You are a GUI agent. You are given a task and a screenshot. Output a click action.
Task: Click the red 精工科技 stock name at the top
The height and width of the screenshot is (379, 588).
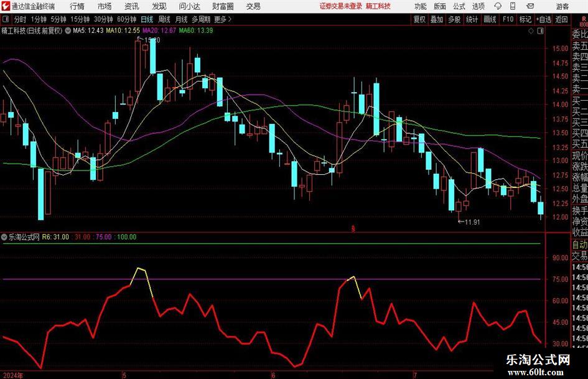[378, 6]
